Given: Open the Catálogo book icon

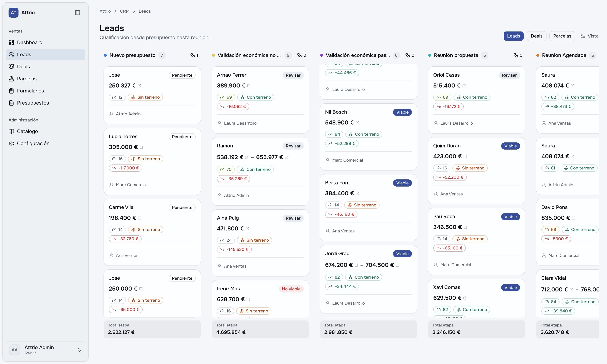Looking at the screenshot, I should [11, 131].
